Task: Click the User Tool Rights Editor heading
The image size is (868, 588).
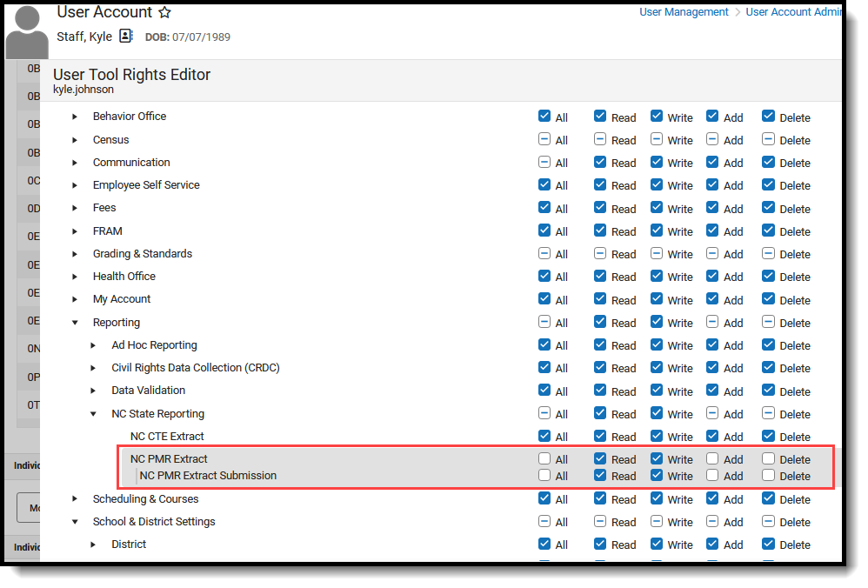Action: (131, 75)
